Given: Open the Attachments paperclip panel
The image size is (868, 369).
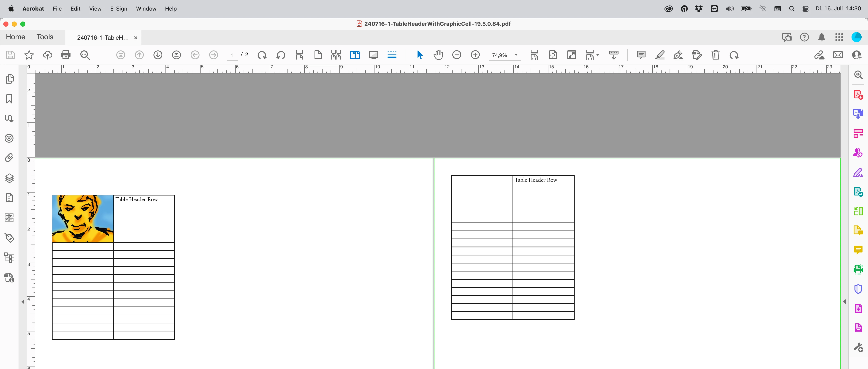Looking at the screenshot, I should [x=9, y=158].
